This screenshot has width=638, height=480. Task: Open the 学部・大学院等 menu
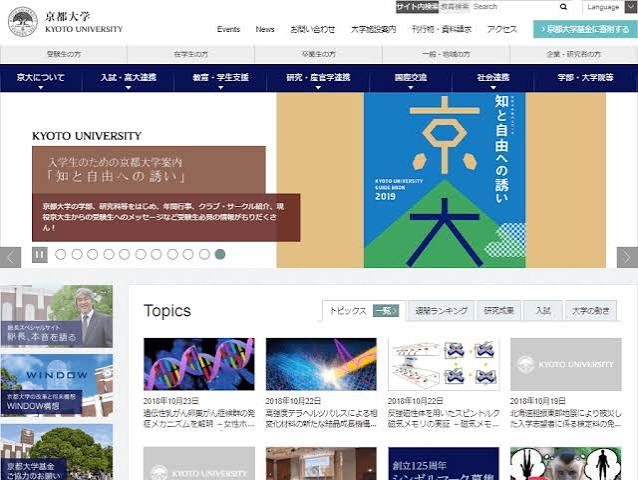586,78
